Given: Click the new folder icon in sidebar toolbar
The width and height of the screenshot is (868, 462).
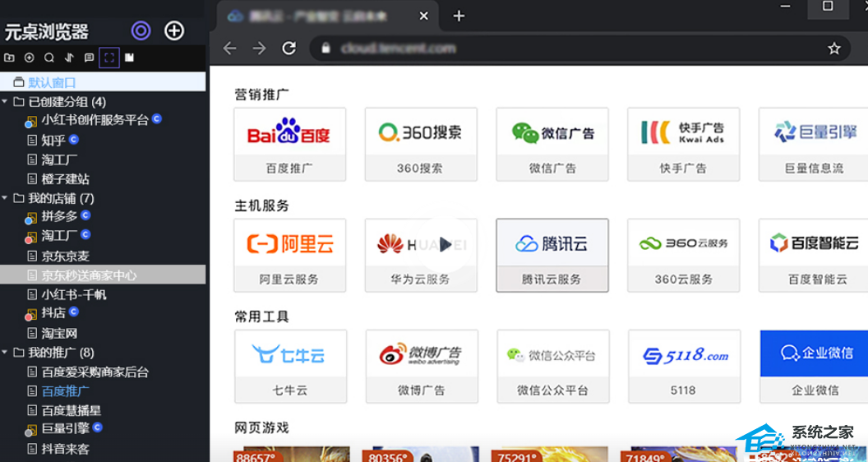Looking at the screenshot, I should (9, 58).
